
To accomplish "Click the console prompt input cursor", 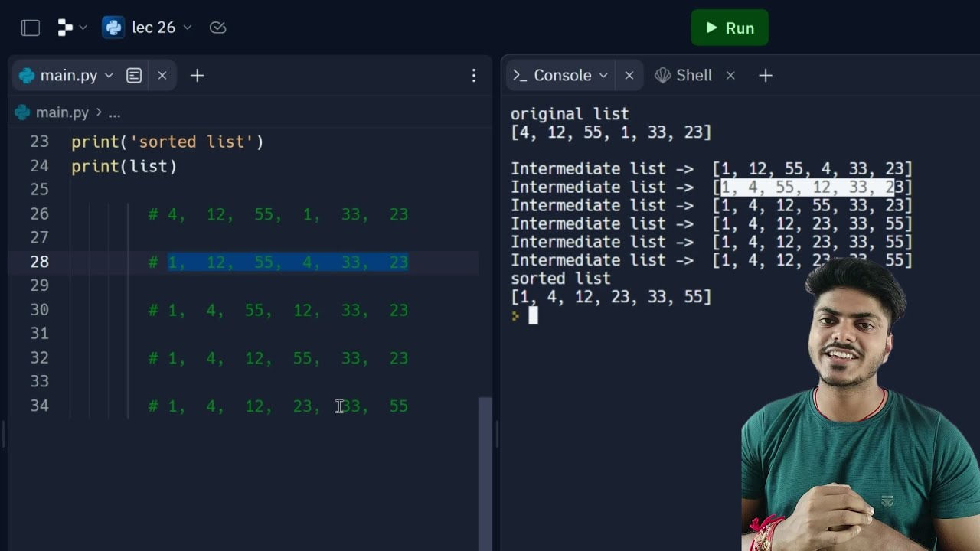I will [533, 315].
